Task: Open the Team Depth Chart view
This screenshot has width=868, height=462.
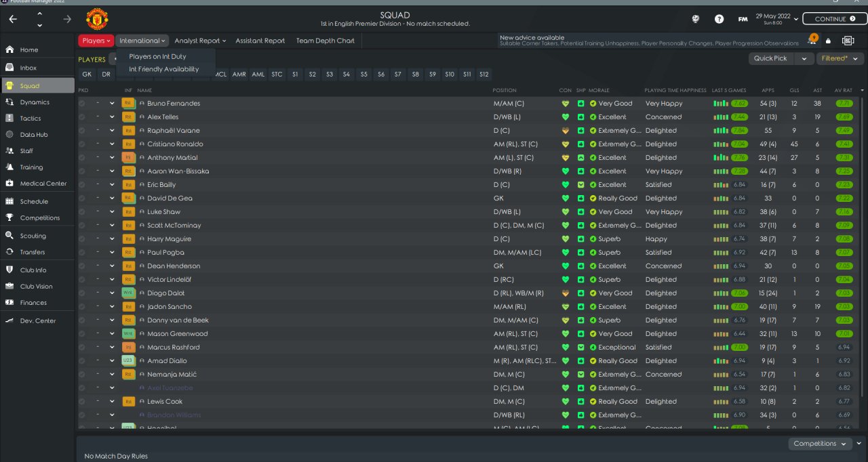Action: point(325,41)
